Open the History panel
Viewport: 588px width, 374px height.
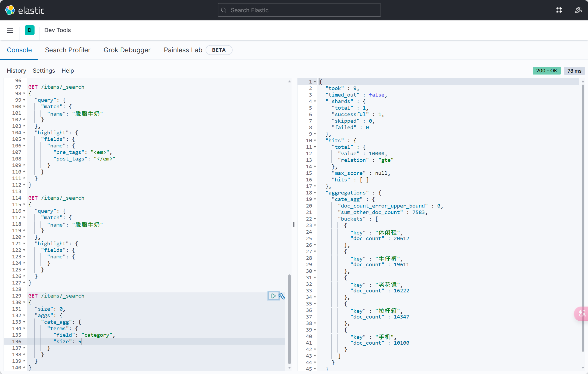coord(16,71)
